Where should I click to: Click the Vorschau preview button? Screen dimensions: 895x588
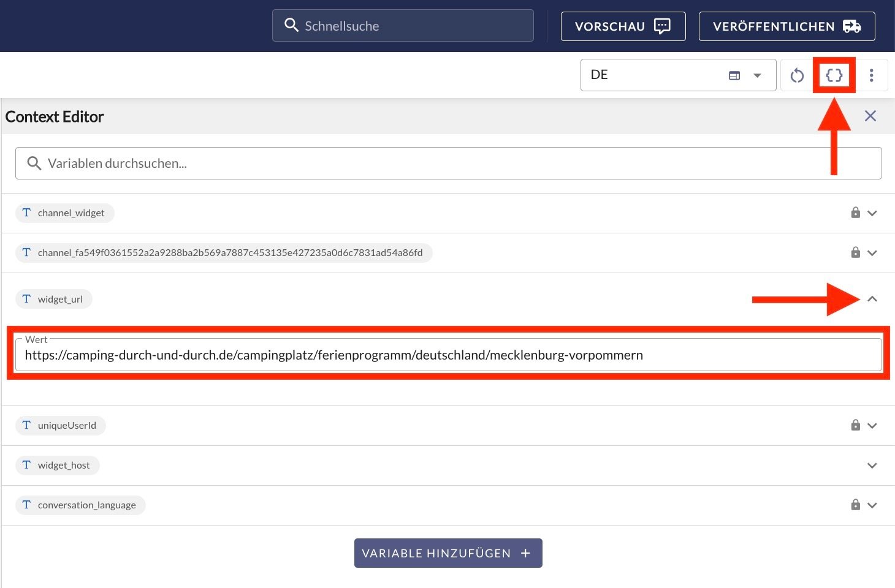pyautogui.click(x=623, y=26)
